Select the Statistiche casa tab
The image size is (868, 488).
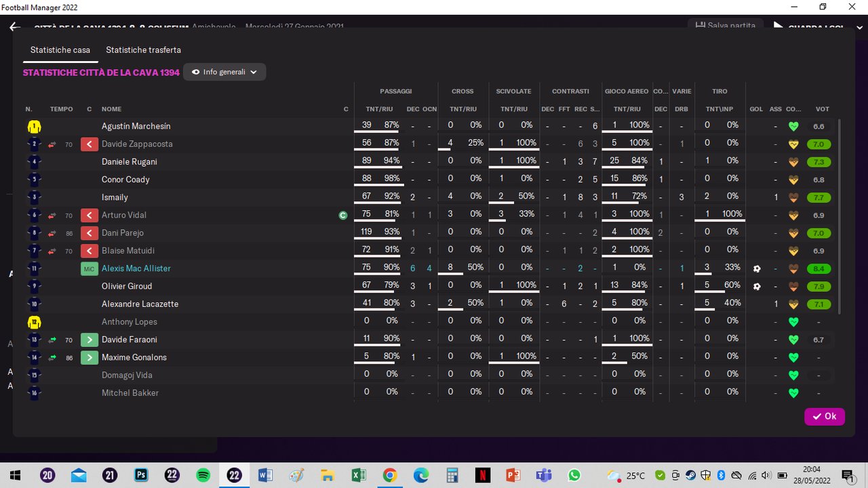[x=60, y=50]
